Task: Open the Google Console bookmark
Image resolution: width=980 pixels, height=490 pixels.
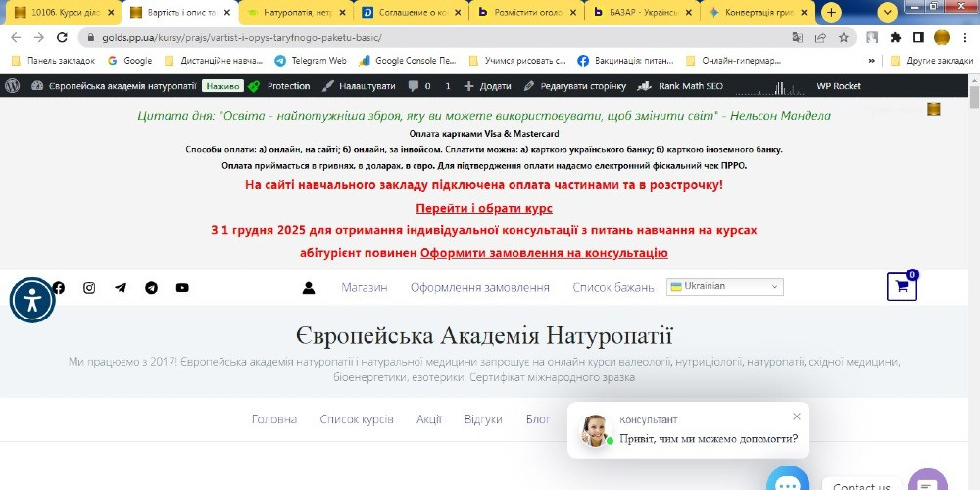Action: tap(408, 61)
